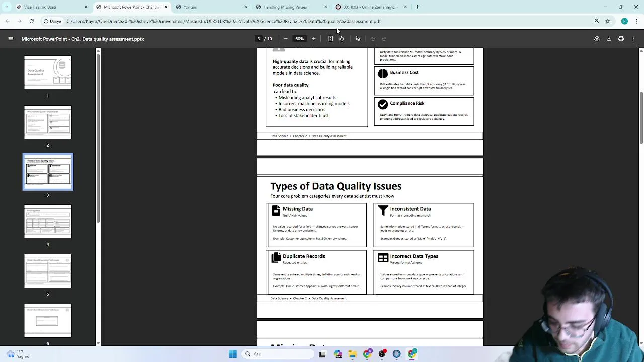Viewport: 644px width, 362px height.
Task: Close the Yöntem tab
Action: [x=246, y=7]
